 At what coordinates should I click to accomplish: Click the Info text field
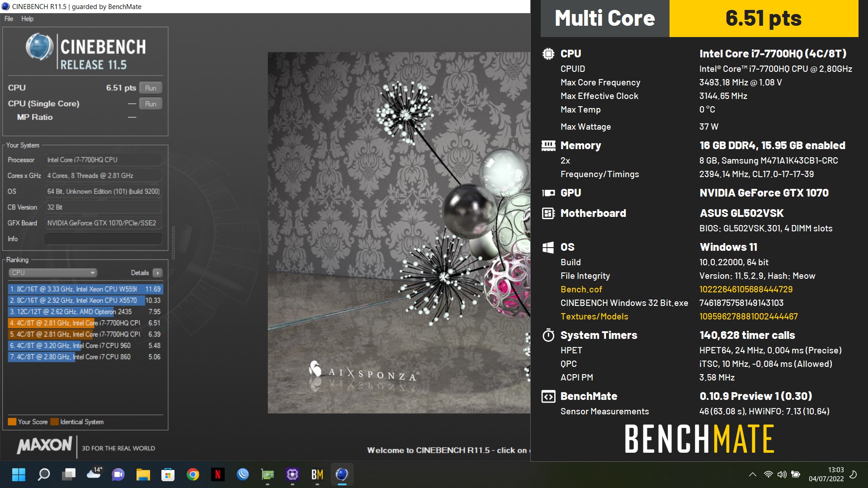103,239
